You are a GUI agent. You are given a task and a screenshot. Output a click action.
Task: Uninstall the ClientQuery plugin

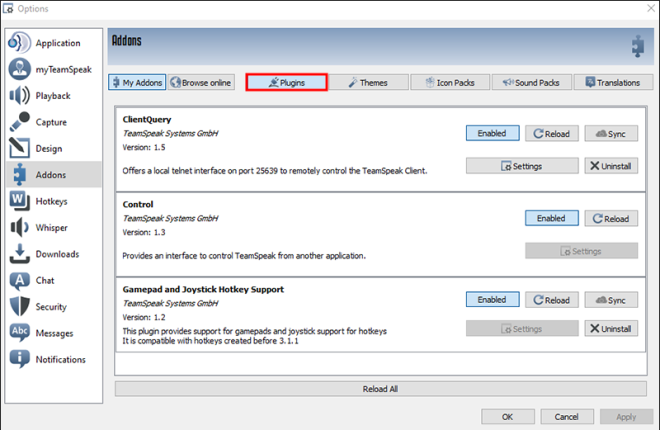[x=611, y=166]
